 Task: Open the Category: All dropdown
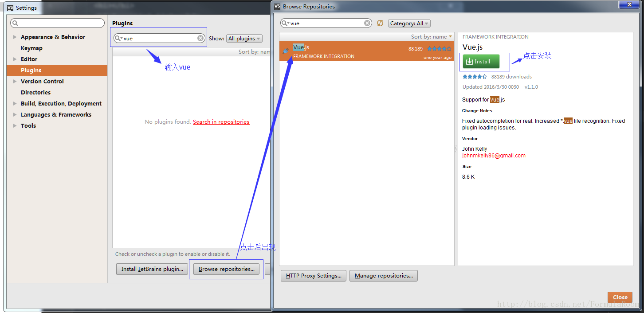tap(409, 23)
